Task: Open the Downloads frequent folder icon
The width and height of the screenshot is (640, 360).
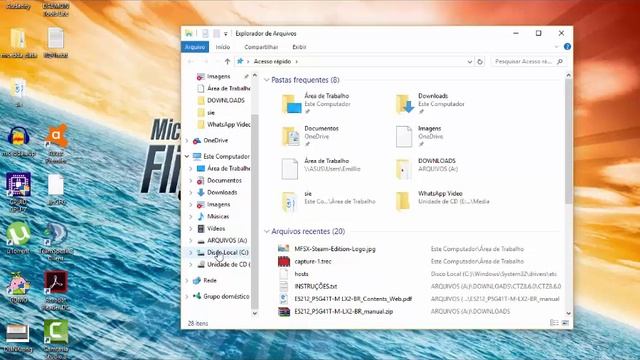Action: (x=404, y=104)
